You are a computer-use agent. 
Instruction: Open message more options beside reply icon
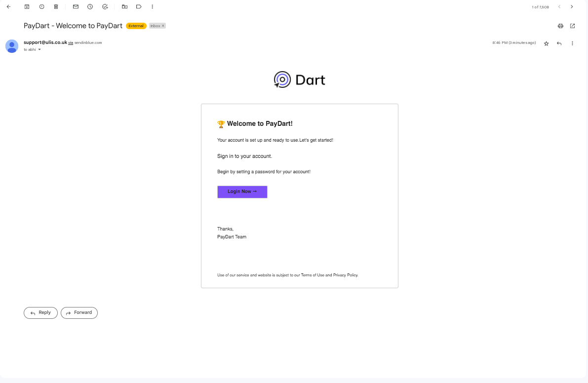572,43
